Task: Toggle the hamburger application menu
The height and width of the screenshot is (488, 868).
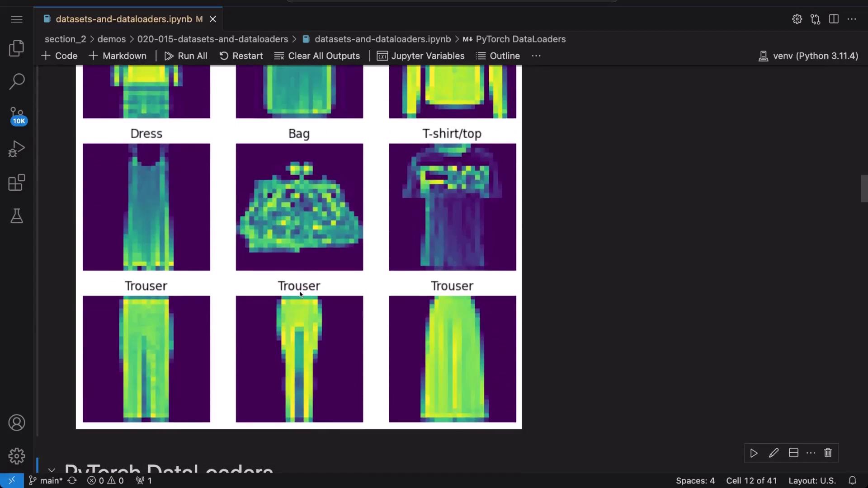Action: pyautogui.click(x=17, y=19)
